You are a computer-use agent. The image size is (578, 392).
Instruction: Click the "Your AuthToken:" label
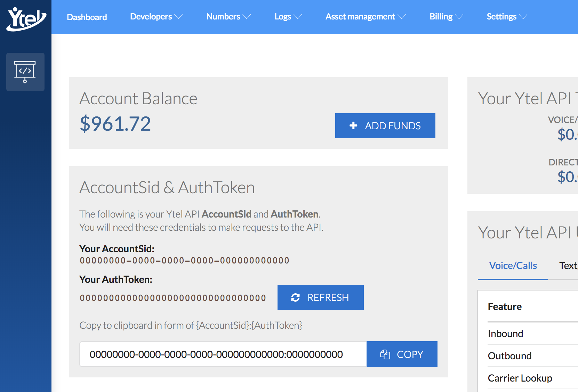pyautogui.click(x=116, y=279)
